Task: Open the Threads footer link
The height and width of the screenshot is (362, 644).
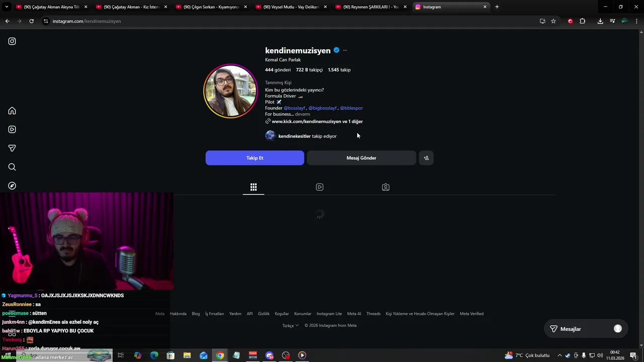Action: (373, 314)
